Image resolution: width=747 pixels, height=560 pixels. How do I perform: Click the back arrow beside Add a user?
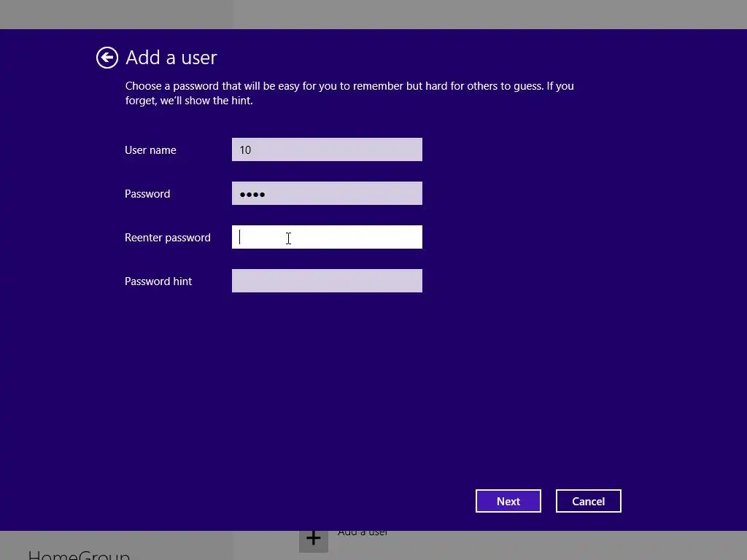[107, 58]
